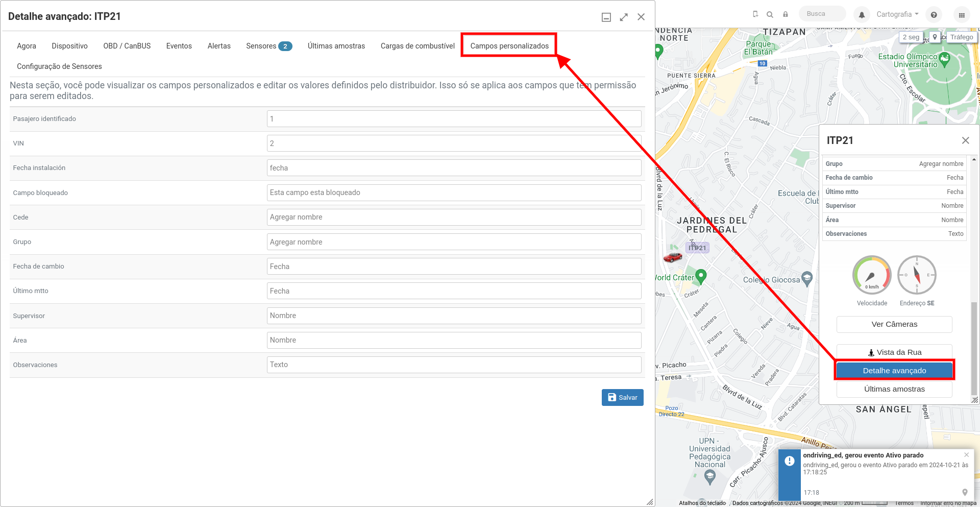Click the map pin marker button
980x507 pixels.
[935, 37]
